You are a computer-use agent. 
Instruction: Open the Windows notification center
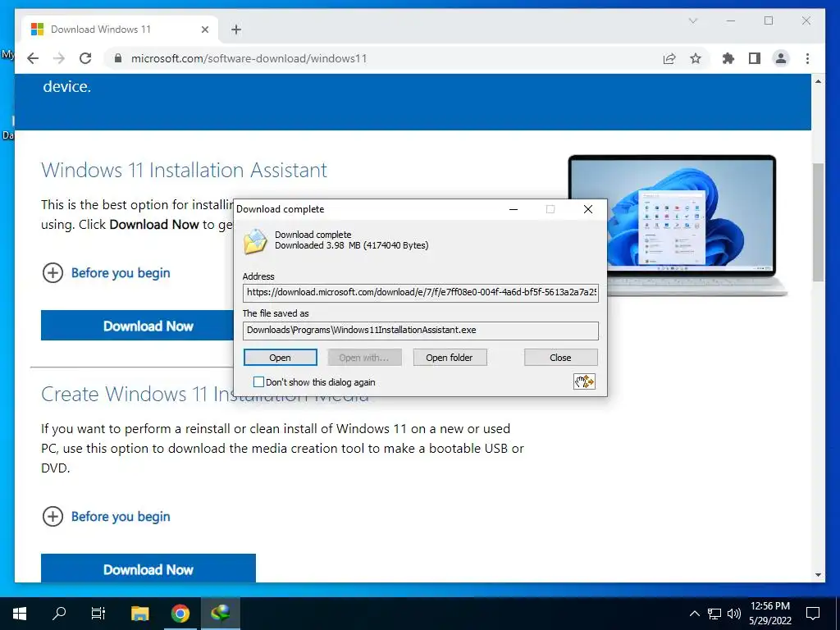pyautogui.click(x=813, y=614)
